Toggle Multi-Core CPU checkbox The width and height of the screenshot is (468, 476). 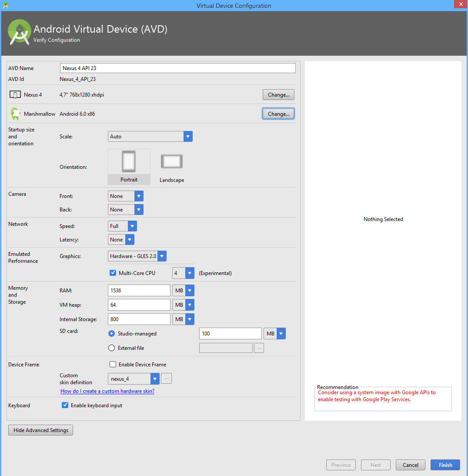coord(113,273)
